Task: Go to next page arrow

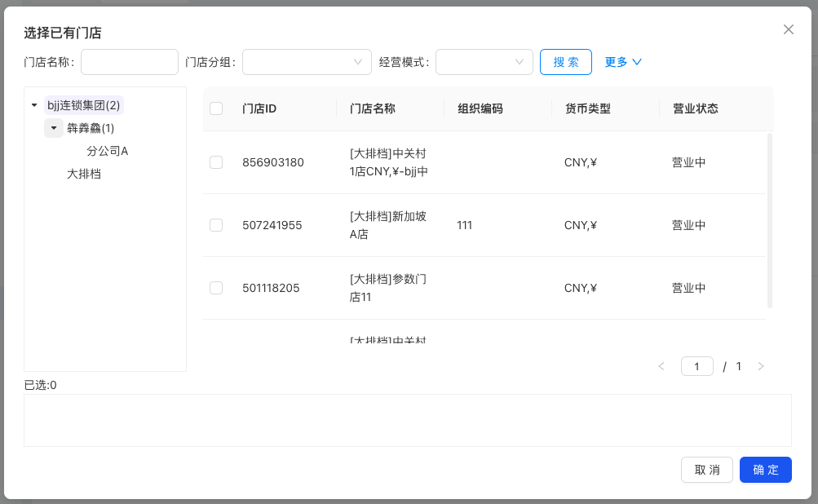Action: 761,366
